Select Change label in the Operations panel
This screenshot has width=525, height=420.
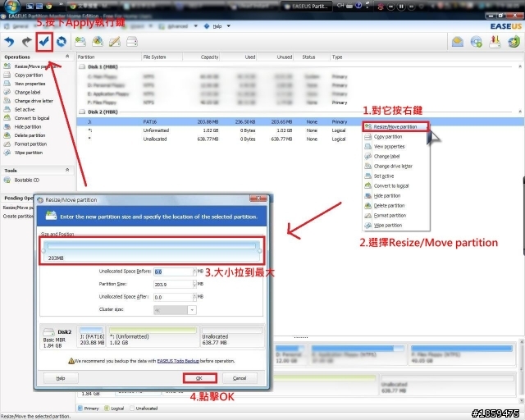pyautogui.click(x=27, y=92)
